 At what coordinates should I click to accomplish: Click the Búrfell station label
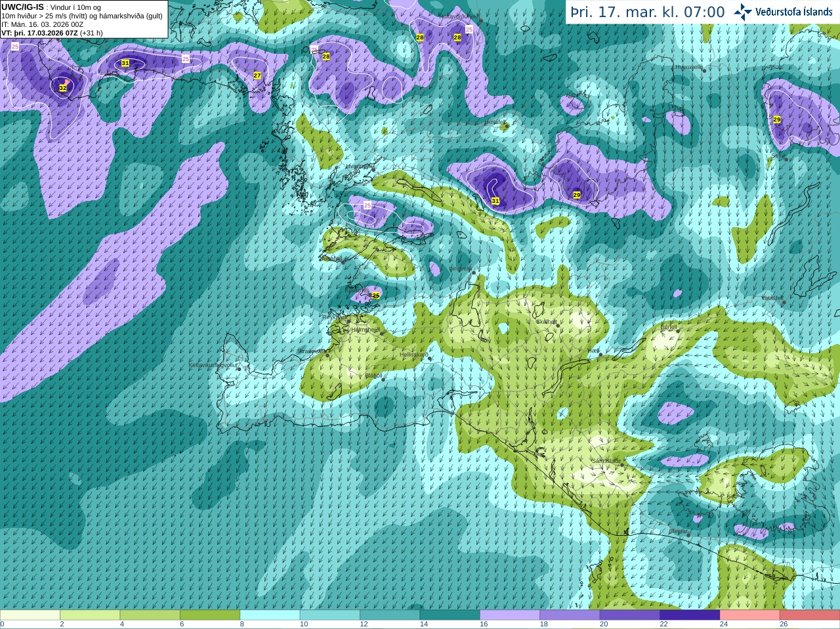pos(669,327)
